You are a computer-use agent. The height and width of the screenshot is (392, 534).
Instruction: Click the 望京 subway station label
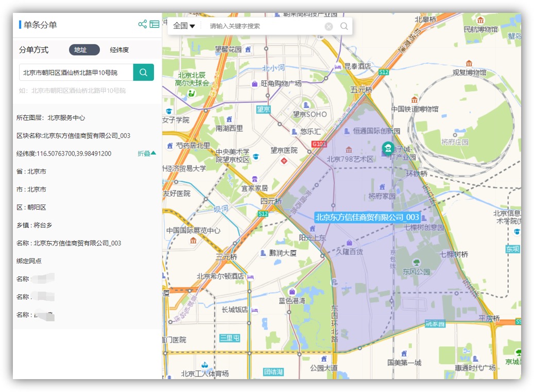[x=263, y=109]
